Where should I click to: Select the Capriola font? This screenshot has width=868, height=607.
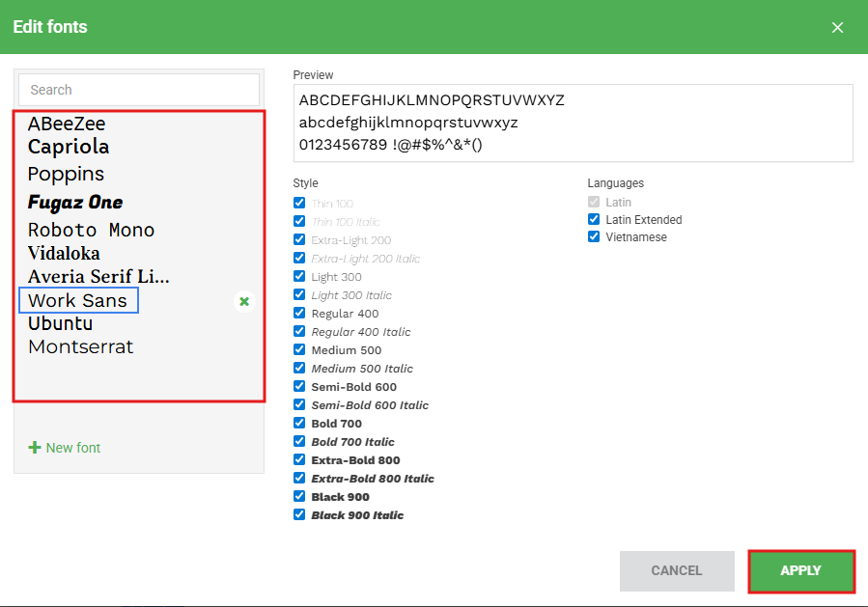pyautogui.click(x=69, y=147)
